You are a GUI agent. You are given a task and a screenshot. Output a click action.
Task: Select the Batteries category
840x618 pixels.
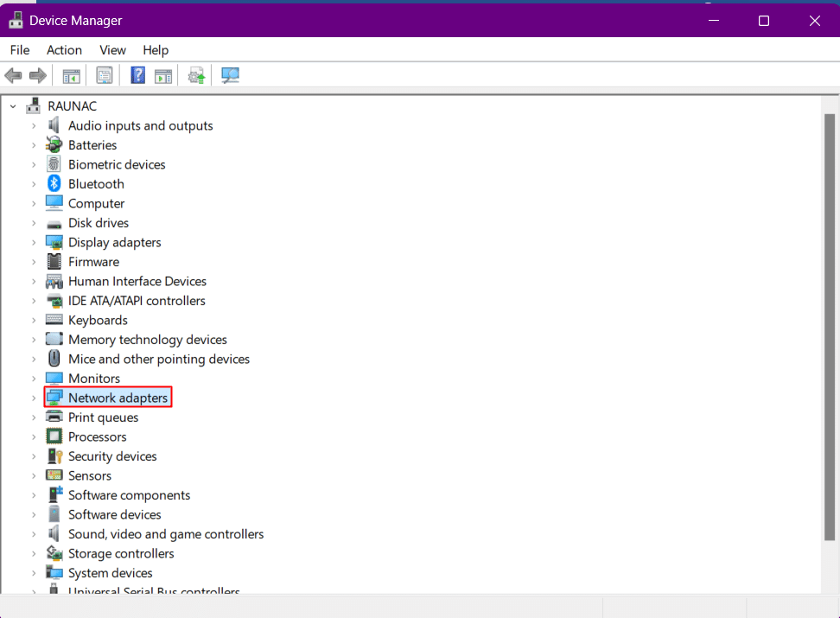click(x=92, y=144)
